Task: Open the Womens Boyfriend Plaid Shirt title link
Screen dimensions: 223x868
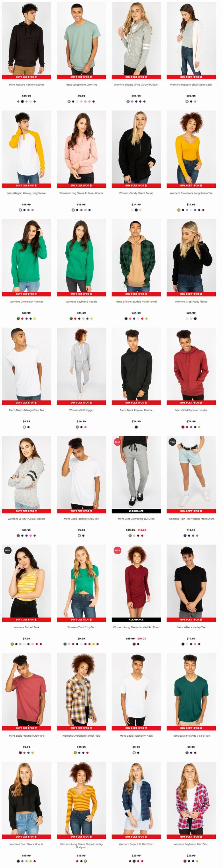Action: point(191,844)
